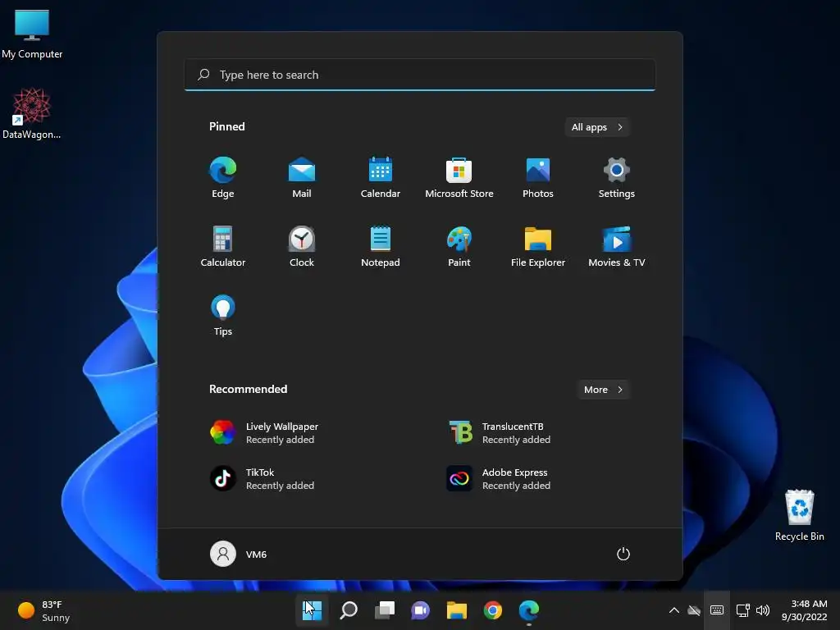Open the Calendar app
This screenshot has width=840, height=630.
pos(381,177)
